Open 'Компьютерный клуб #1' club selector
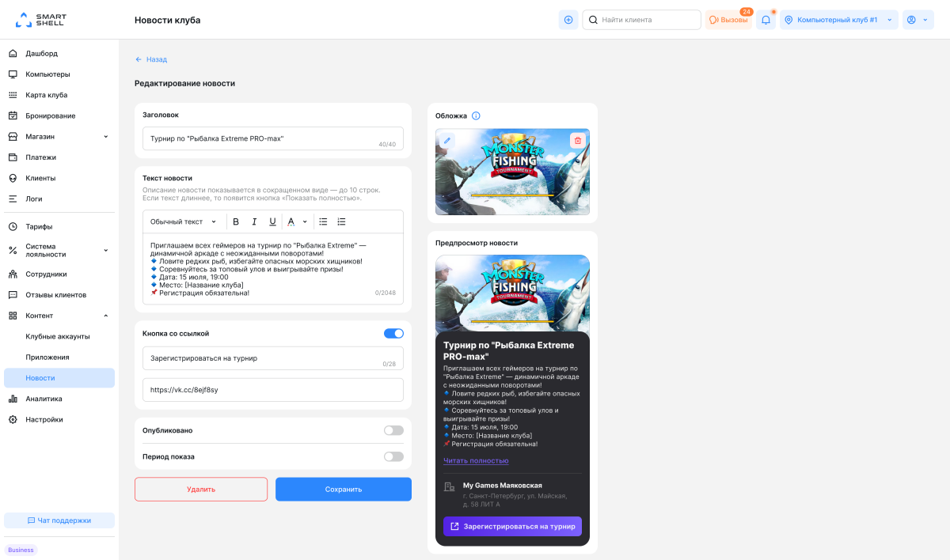The width and height of the screenshot is (950, 560). tap(838, 20)
